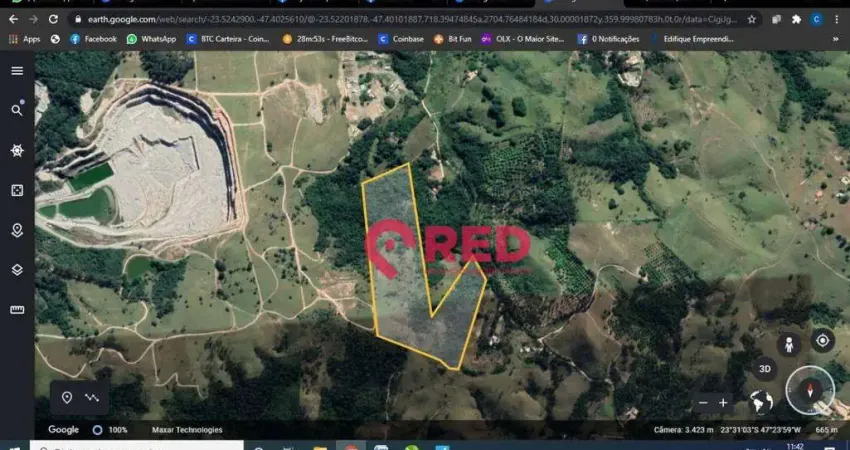Click the globe view icon

pos(761,403)
